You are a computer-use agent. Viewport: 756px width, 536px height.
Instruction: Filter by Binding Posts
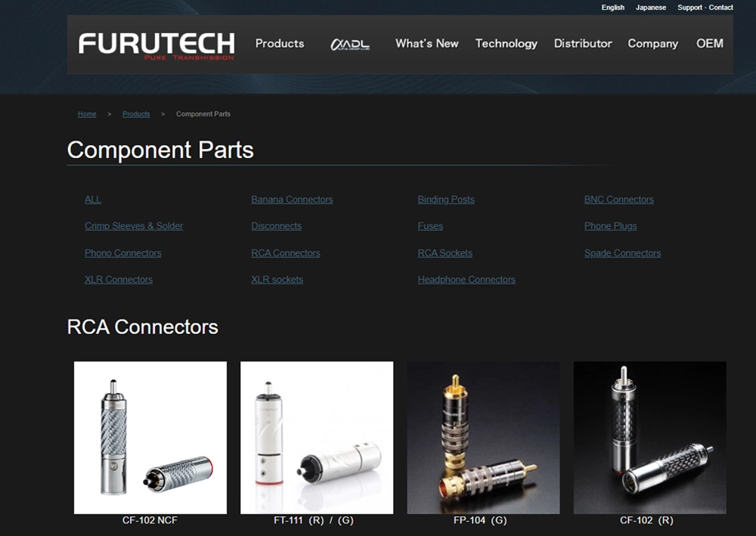tap(446, 200)
